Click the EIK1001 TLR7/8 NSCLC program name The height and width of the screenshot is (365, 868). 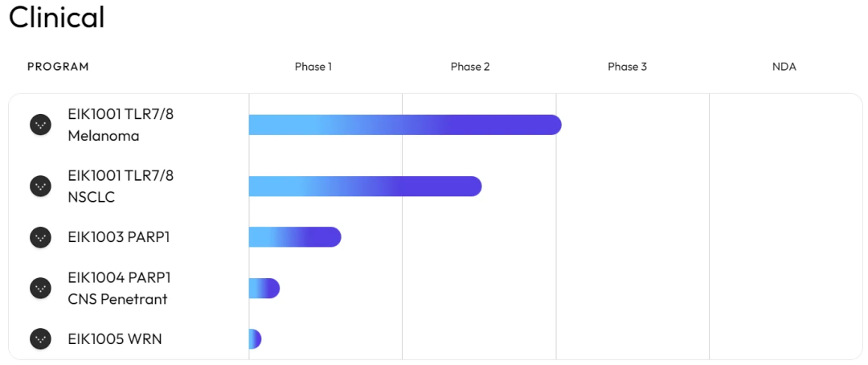(x=121, y=186)
